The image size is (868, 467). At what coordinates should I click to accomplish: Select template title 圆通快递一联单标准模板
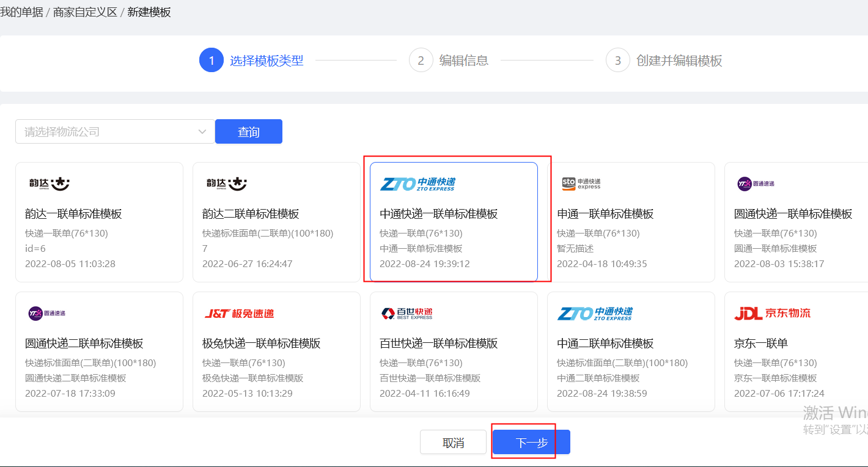click(793, 214)
